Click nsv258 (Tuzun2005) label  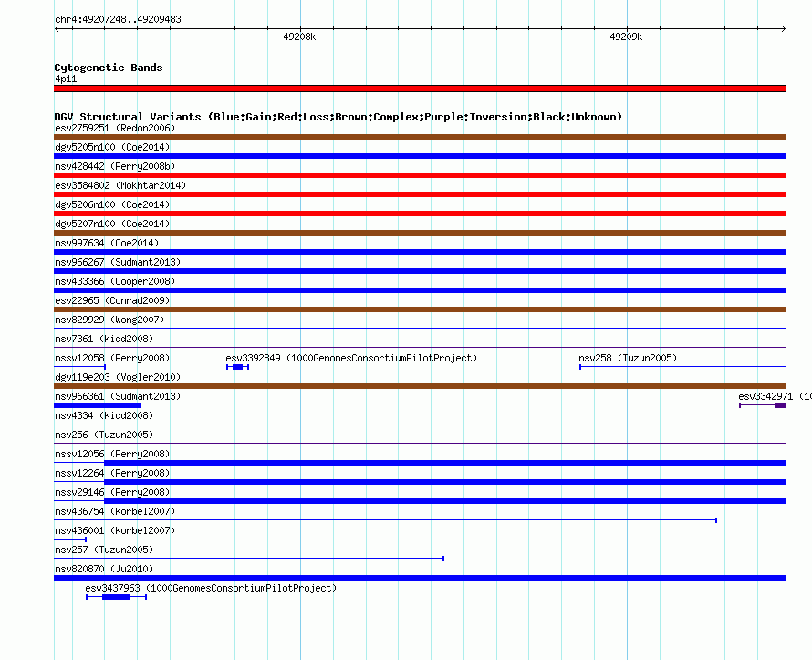coord(628,358)
